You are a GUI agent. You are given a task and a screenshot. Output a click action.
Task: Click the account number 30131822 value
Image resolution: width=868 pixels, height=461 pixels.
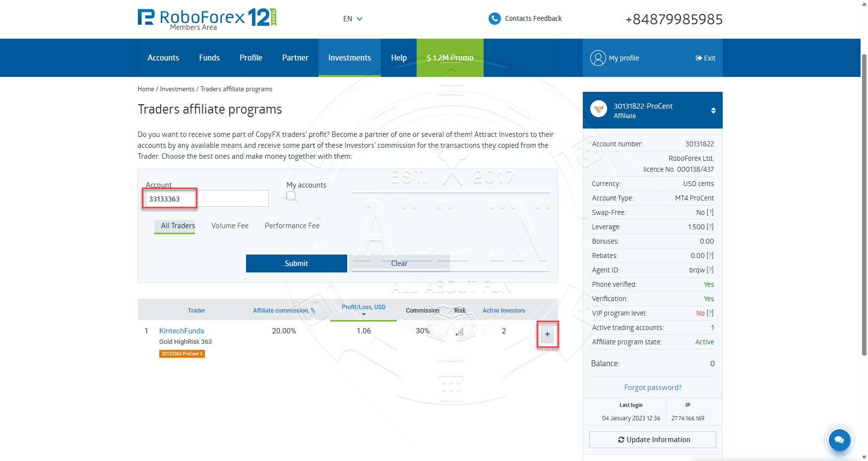click(x=699, y=144)
